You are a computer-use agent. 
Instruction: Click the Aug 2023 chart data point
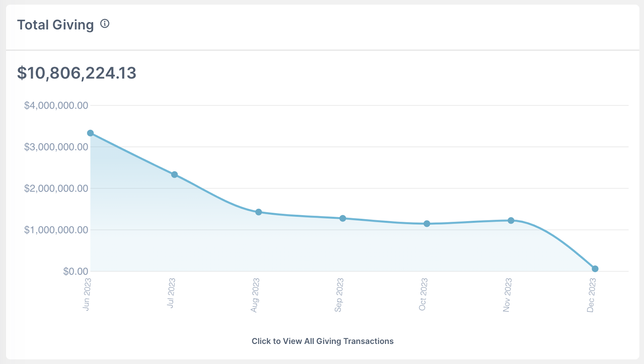coord(258,212)
